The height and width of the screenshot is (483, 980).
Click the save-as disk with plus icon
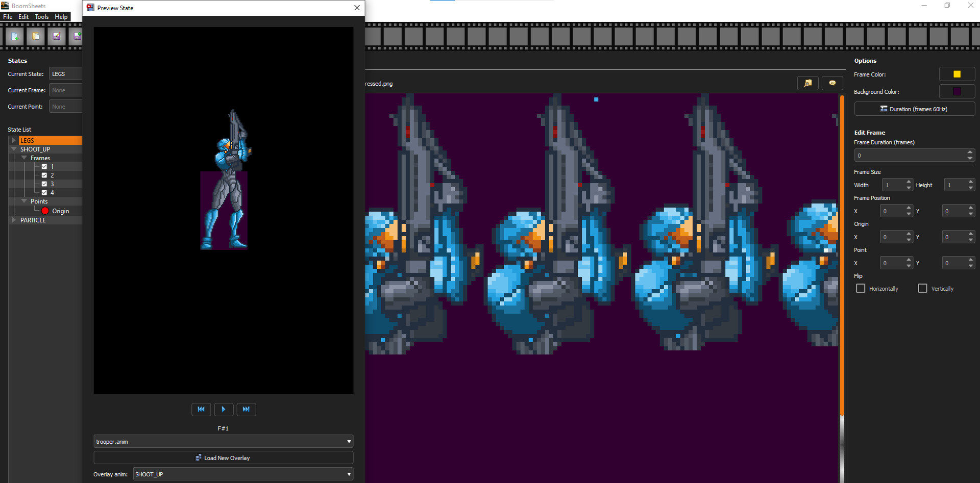tap(77, 36)
